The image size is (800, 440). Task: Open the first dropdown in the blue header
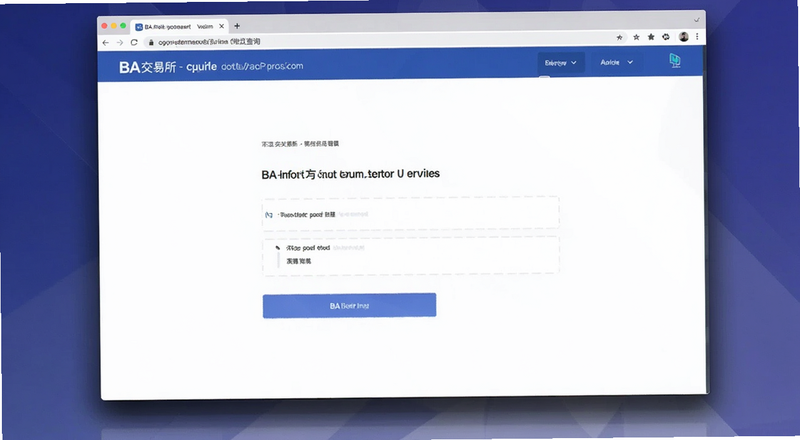pos(561,63)
